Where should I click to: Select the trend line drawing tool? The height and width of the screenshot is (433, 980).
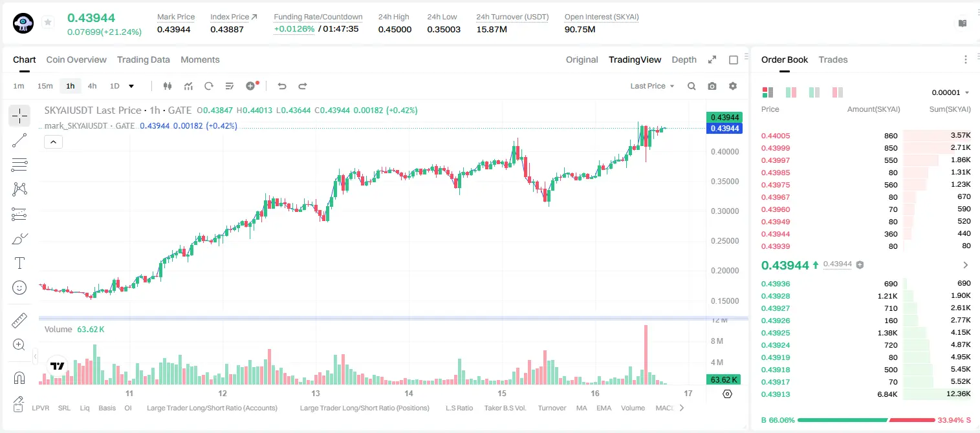(19, 140)
